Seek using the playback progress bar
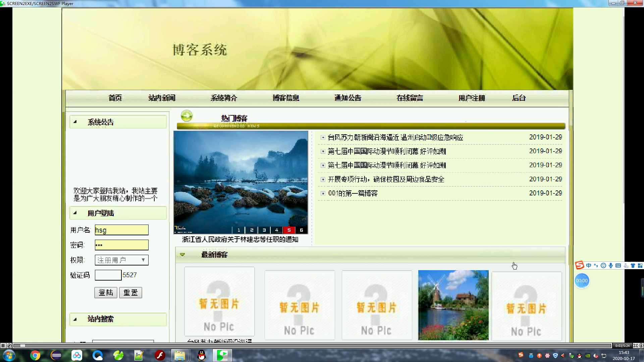This screenshot has width=644, height=362. [312, 346]
